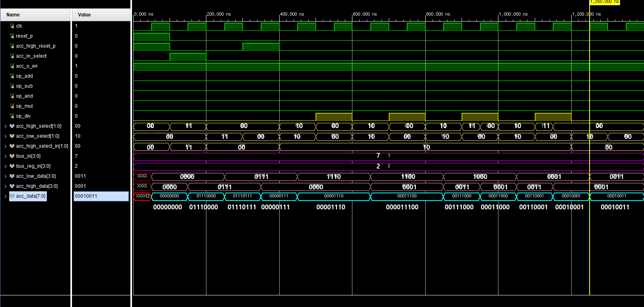Viewport: 644px width, 307px height.
Task: Expand the bus_reg_in[3:0] bus
Action: coord(5,166)
